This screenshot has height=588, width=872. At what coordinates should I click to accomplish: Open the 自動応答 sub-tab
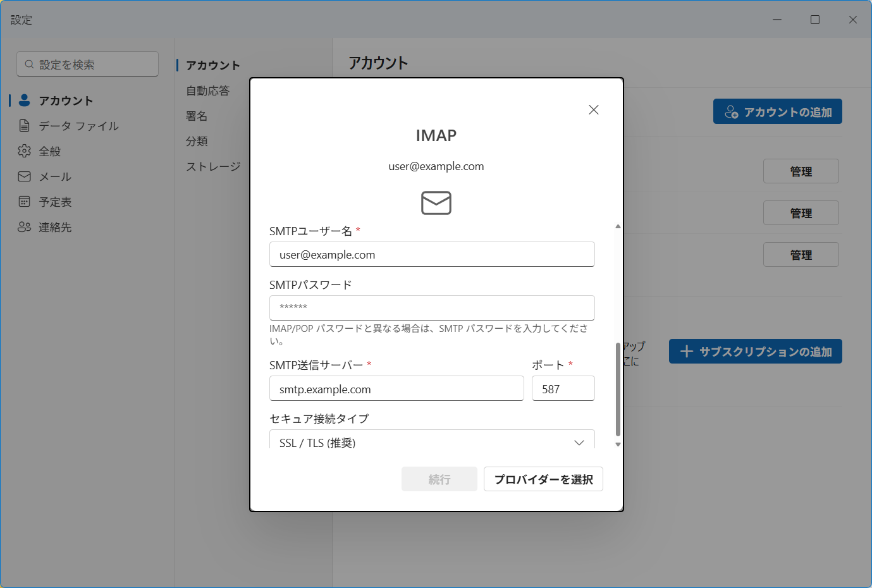click(207, 90)
